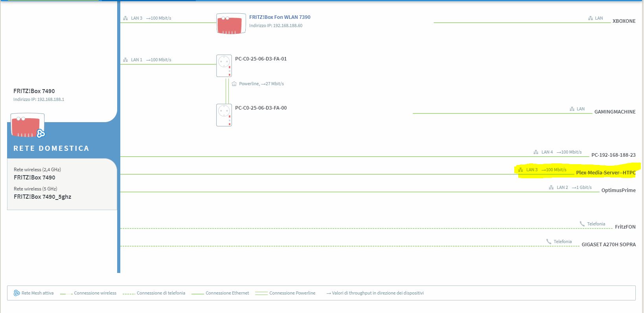This screenshot has height=313, width=644.
Task: Click the LAN 1 network icon
Action: [x=125, y=60]
